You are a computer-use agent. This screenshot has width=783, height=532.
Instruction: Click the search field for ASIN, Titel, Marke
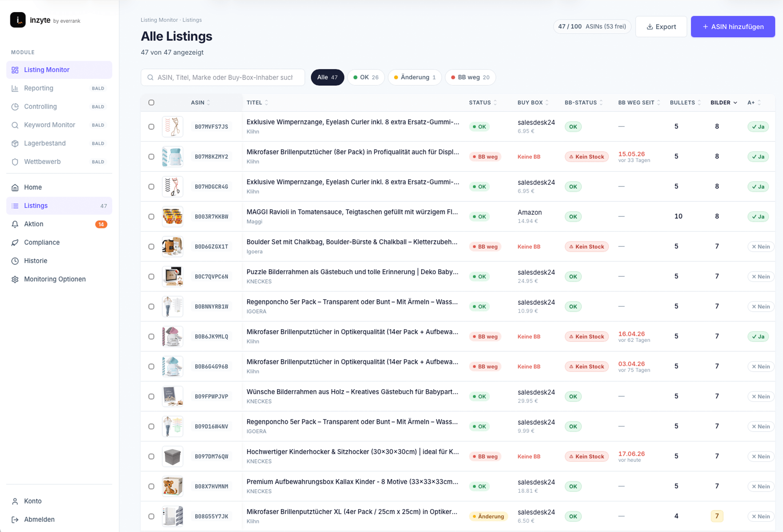click(x=222, y=78)
